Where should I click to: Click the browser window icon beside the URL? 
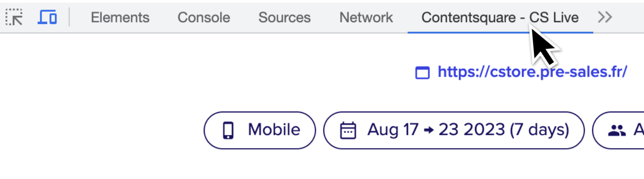coord(423,73)
